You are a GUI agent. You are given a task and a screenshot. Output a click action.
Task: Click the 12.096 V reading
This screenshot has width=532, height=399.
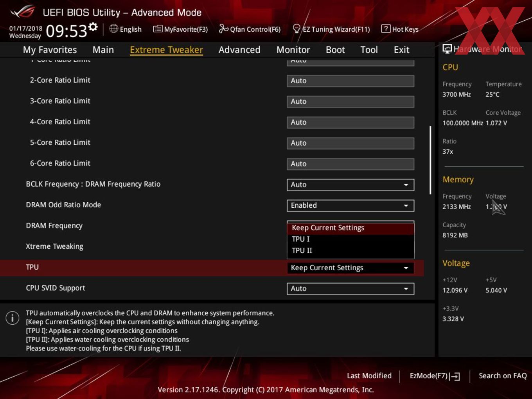pos(455,290)
